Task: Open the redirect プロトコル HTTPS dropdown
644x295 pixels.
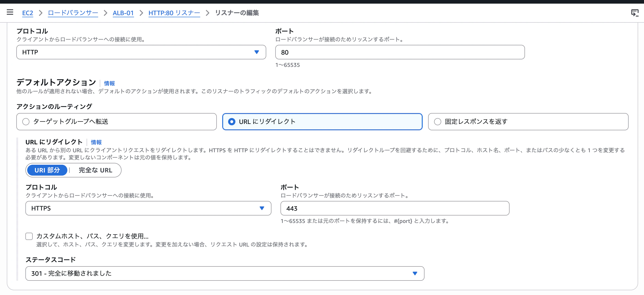Action: click(148, 208)
